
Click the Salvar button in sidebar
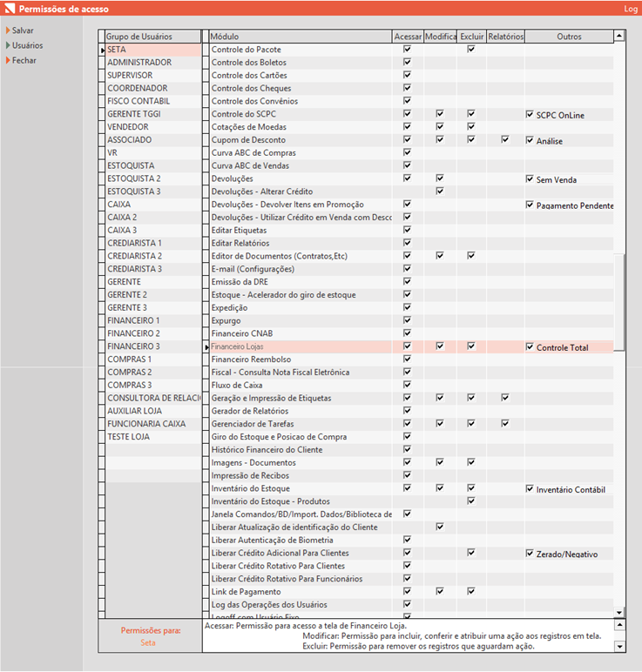click(19, 30)
